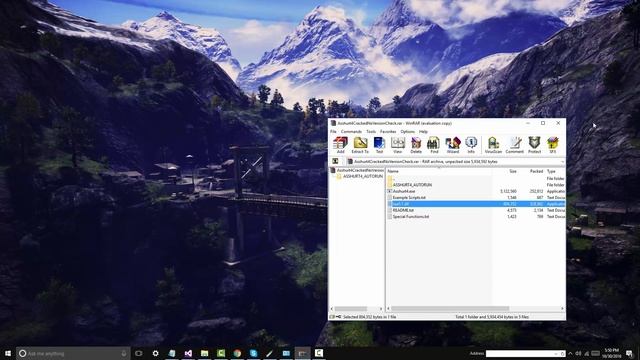Select the Special Functions.txt file
The image size is (640, 360).
point(476,217)
